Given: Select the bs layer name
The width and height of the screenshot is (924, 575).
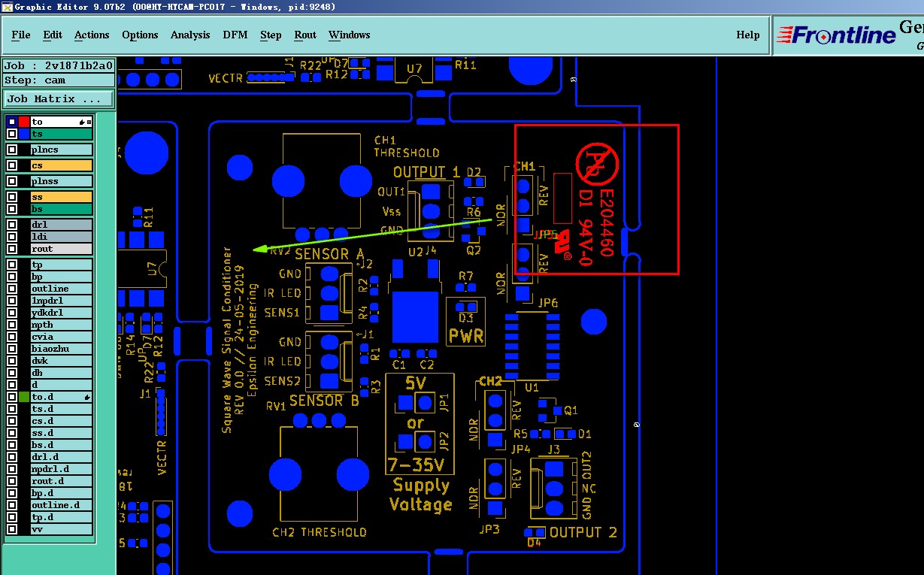Looking at the screenshot, I should [x=62, y=209].
